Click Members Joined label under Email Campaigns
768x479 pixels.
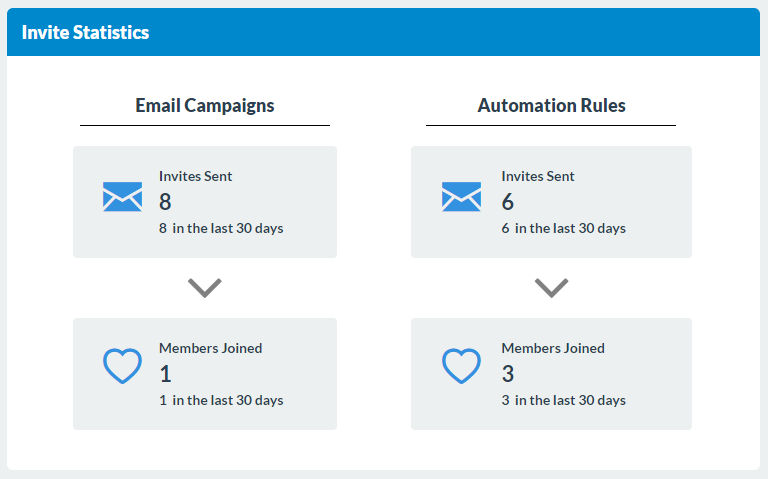(211, 348)
